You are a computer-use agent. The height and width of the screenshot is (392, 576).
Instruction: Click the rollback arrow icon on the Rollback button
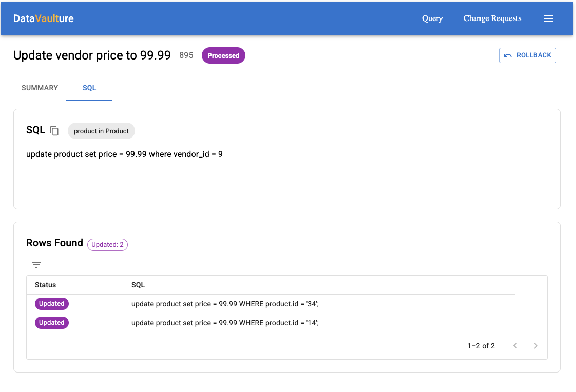pos(509,55)
